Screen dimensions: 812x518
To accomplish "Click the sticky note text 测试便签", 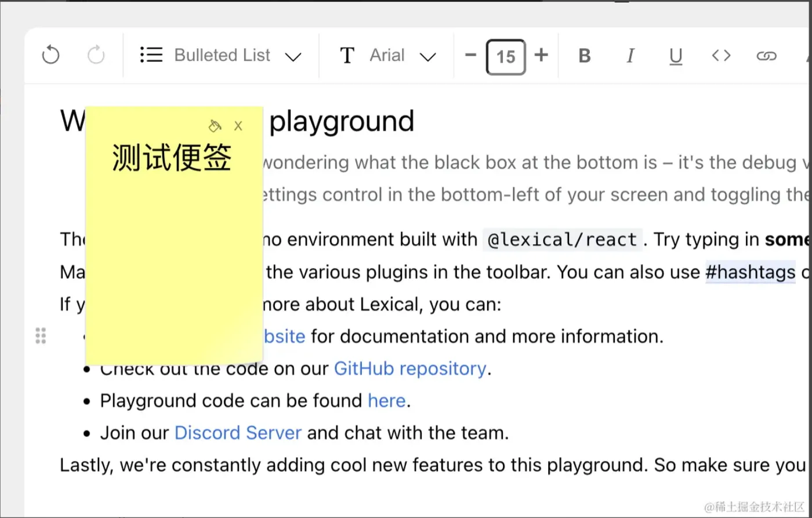I will pos(172,158).
